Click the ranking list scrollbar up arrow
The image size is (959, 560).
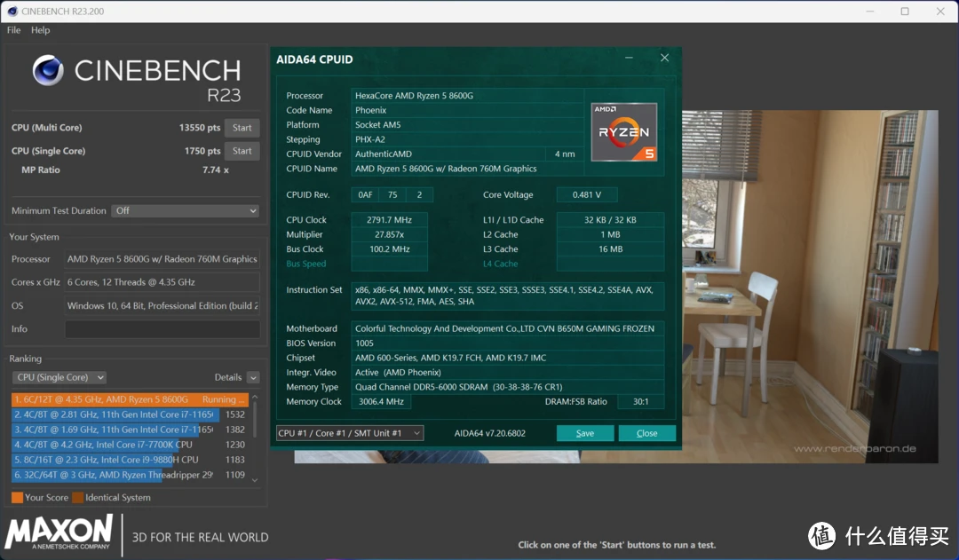point(255,398)
